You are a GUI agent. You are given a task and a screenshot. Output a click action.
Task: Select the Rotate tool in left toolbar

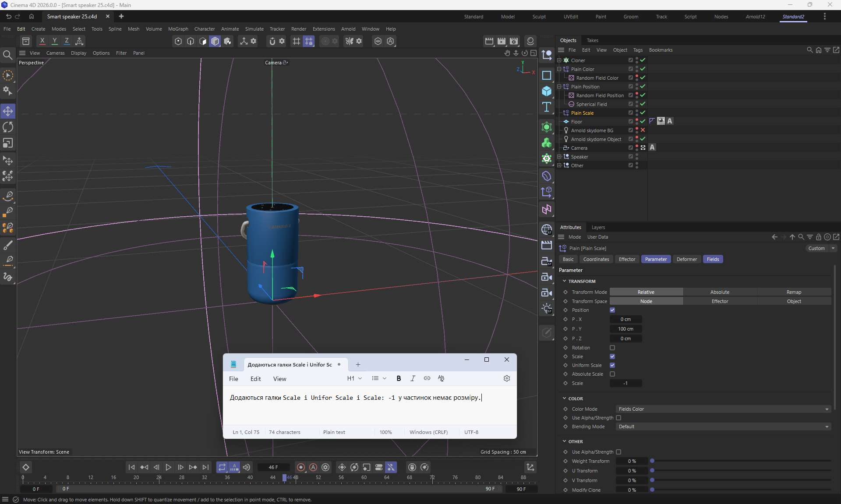click(x=8, y=127)
